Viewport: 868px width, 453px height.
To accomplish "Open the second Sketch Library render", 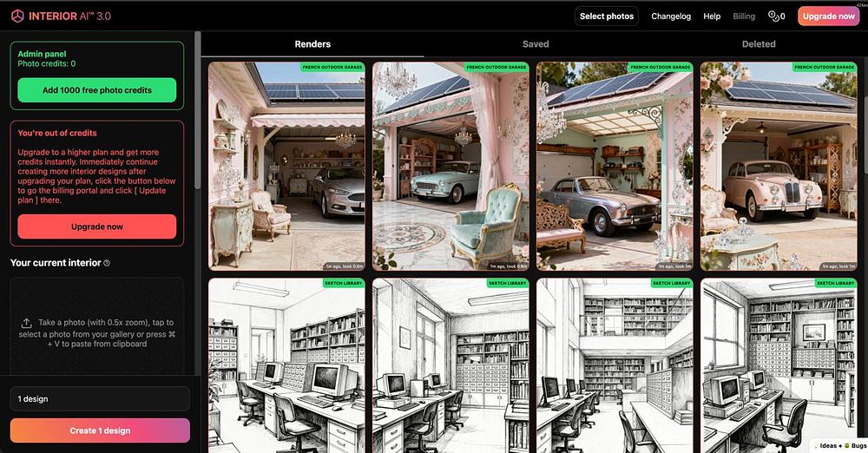I will (x=450, y=365).
